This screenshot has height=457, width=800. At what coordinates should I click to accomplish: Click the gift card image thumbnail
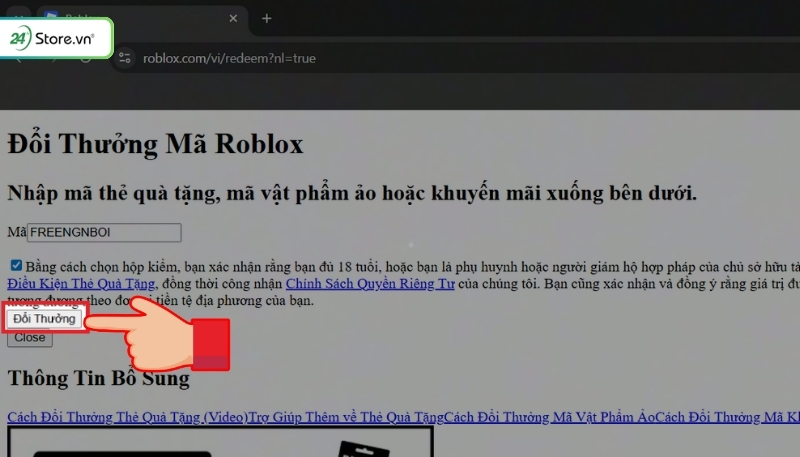[x=220, y=442]
